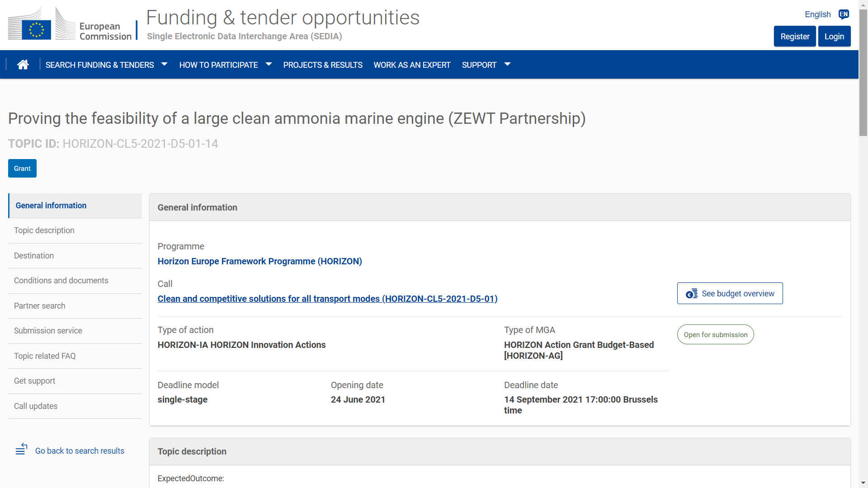Click the Open for submission badge
This screenshot has width=868, height=488.
[x=715, y=334]
